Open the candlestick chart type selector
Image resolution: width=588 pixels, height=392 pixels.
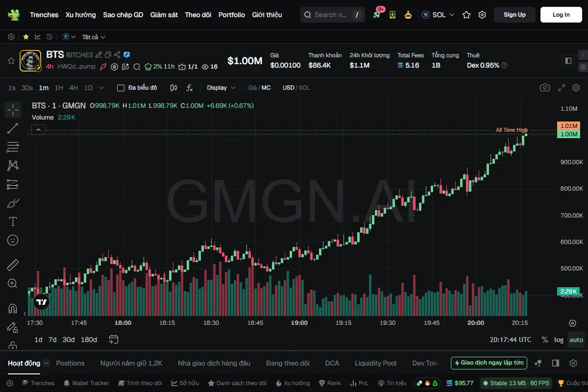[173, 88]
